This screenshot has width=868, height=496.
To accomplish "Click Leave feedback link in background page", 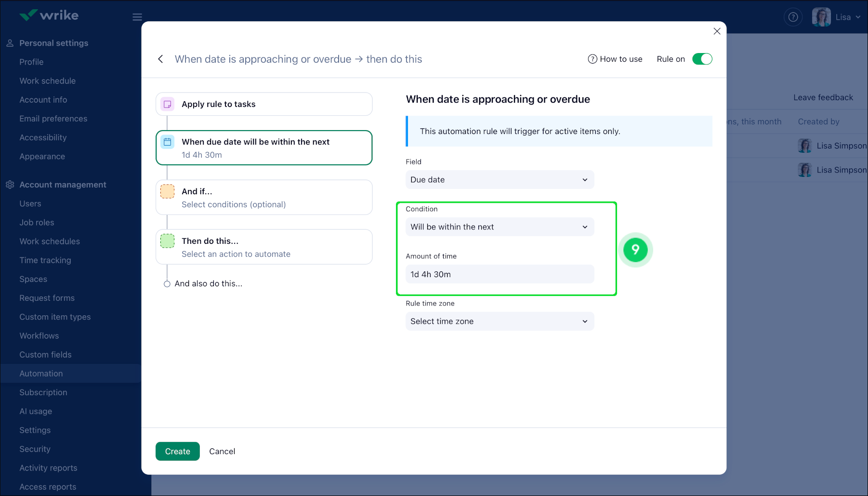I will pyautogui.click(x=823, y=97).
